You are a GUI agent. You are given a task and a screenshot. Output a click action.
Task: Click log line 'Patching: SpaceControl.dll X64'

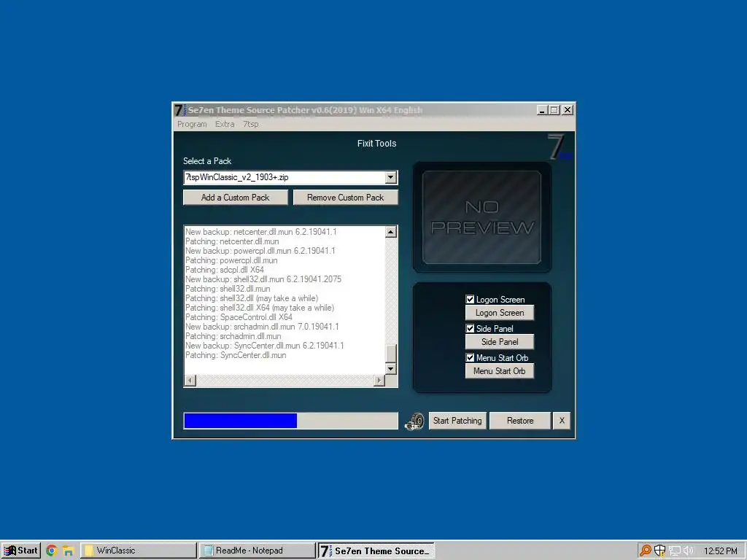239,317
